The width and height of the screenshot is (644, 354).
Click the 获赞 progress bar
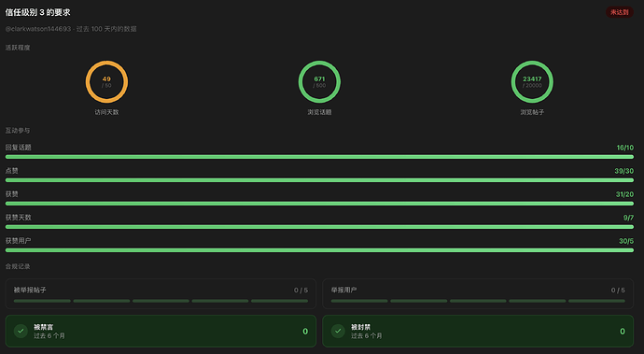pos(319,204)
